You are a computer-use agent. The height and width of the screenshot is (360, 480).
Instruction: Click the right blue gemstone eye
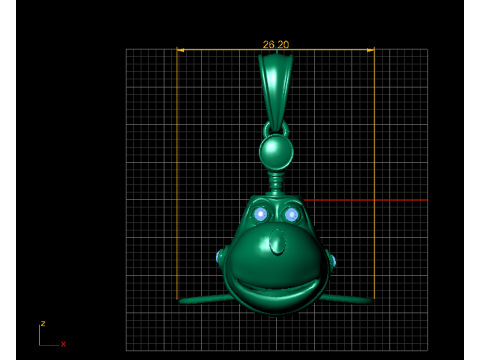(291, 215)
